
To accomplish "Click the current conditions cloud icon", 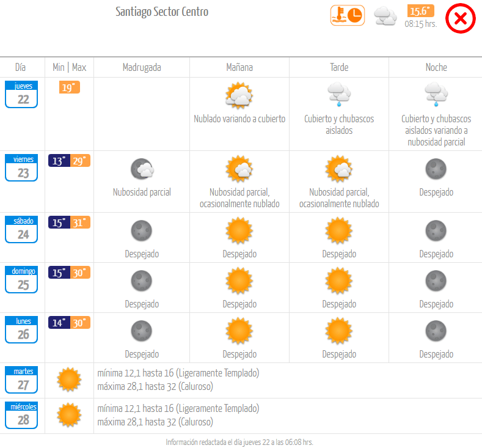I will coord(385,16).
